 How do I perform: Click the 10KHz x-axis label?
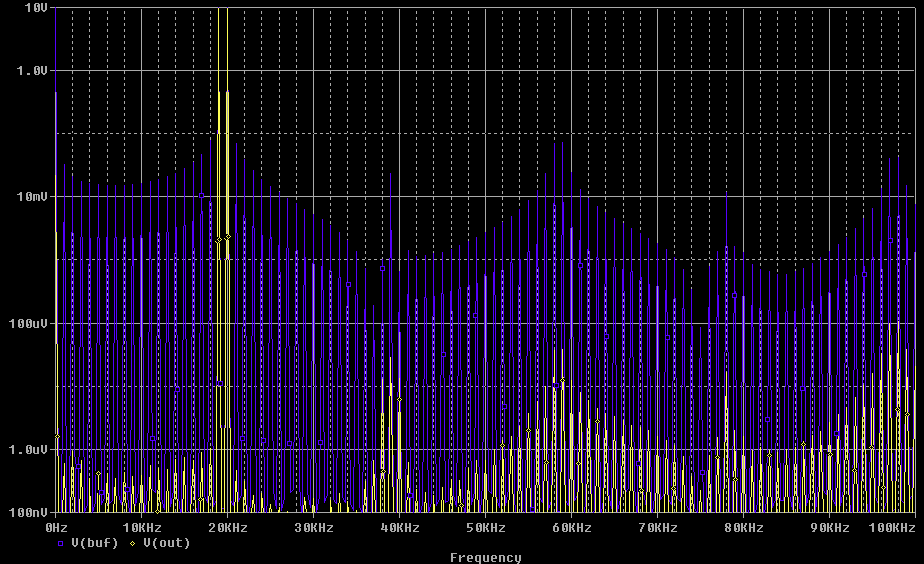pyautogui.click(x=141, y=527)
